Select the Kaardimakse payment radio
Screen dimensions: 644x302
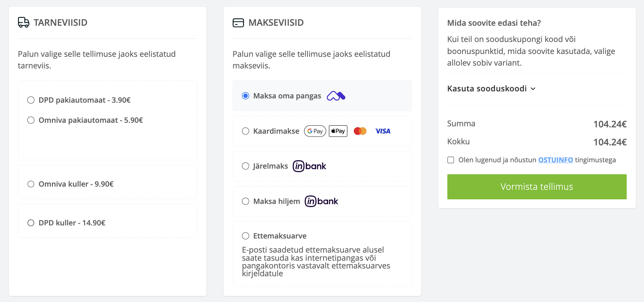(x=245, y=131)
